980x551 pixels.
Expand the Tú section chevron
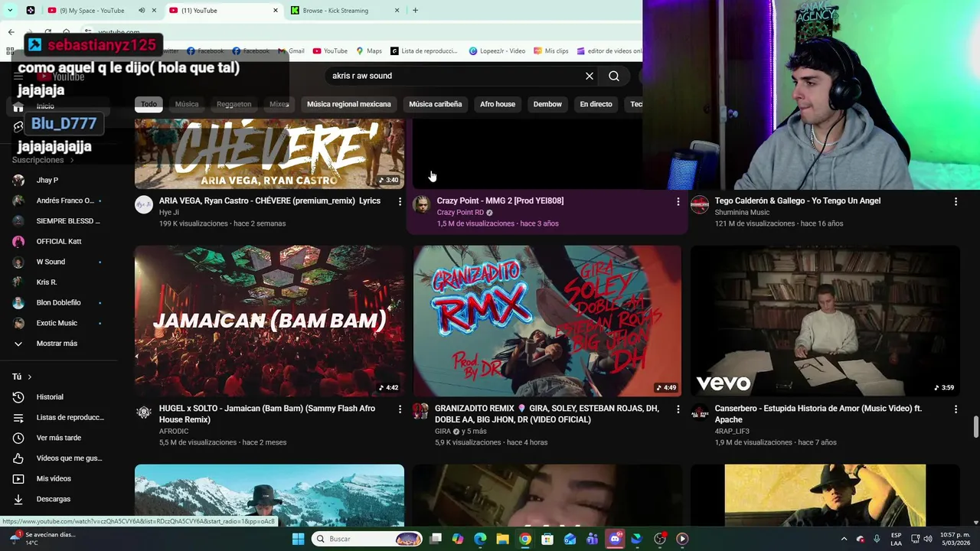(30, 377)
